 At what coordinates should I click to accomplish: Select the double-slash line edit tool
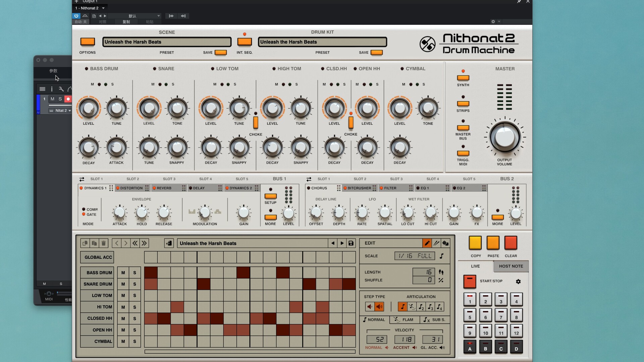coord(436,243)
